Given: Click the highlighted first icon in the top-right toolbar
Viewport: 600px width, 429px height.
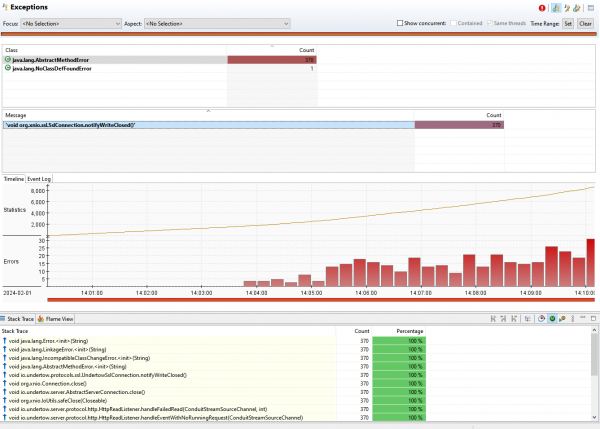Looking at the screenshot, I should click(x=556, y=7).
